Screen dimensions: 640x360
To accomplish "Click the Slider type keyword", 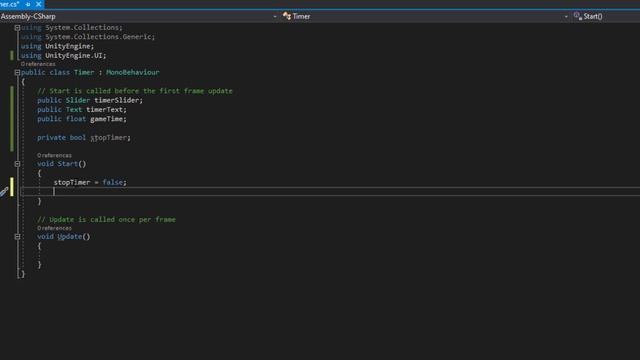I will pos(78,100).
